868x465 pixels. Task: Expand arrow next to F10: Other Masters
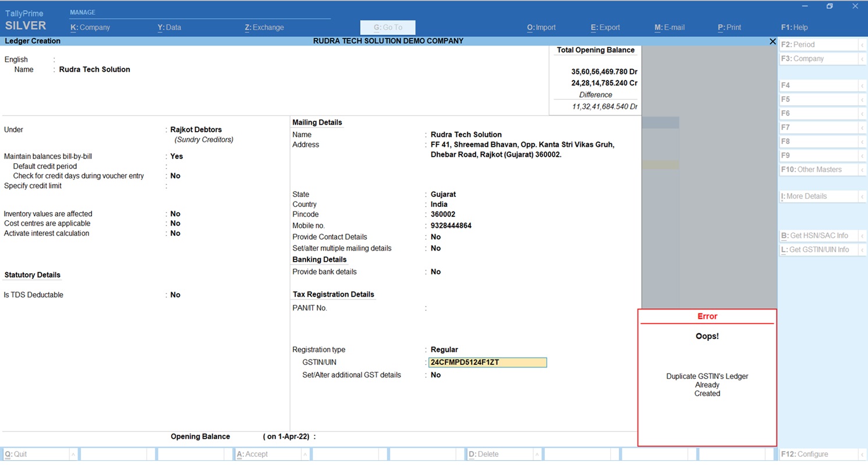(x=862, y=170)
